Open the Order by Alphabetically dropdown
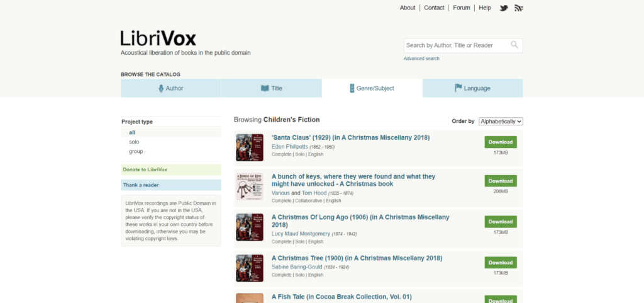644x303 pixels. [x=501, y=122]
